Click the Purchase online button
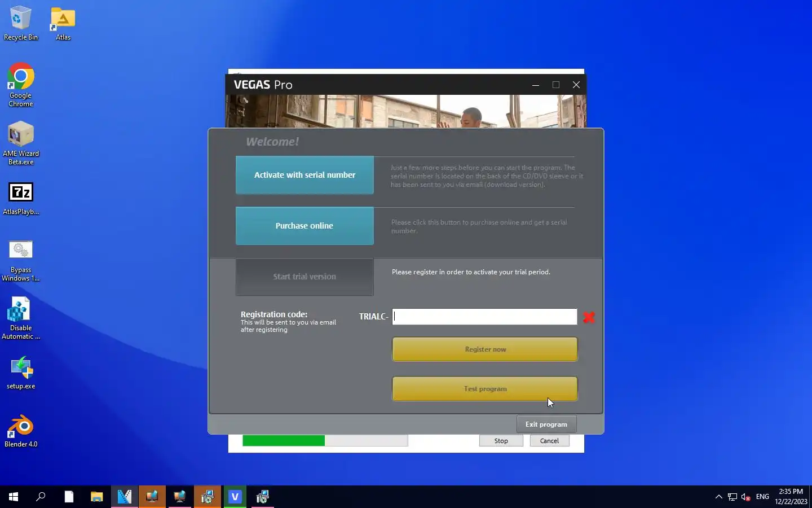812x508 pixels. coord(304,226)
